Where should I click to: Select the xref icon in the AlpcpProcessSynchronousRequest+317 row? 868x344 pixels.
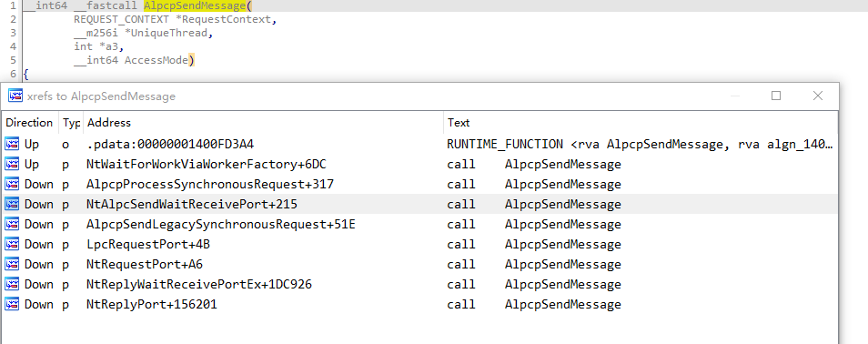[12, 184]
